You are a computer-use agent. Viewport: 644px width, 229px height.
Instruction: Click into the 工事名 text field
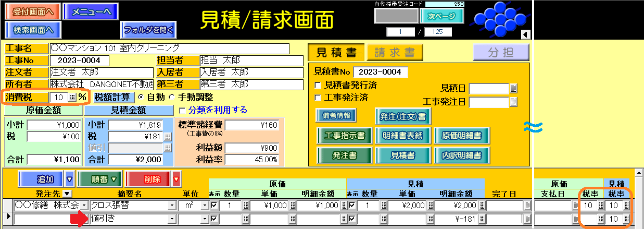(169, 49)
